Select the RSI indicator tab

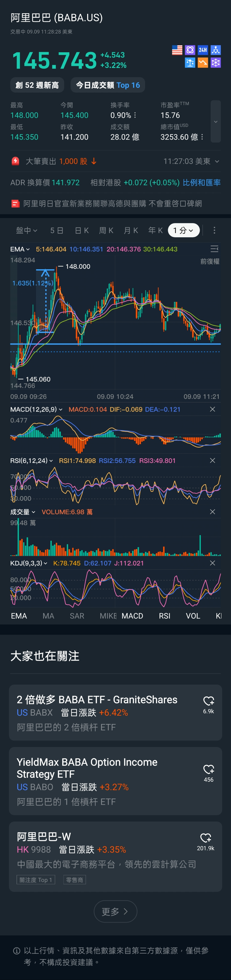[164, 616]
